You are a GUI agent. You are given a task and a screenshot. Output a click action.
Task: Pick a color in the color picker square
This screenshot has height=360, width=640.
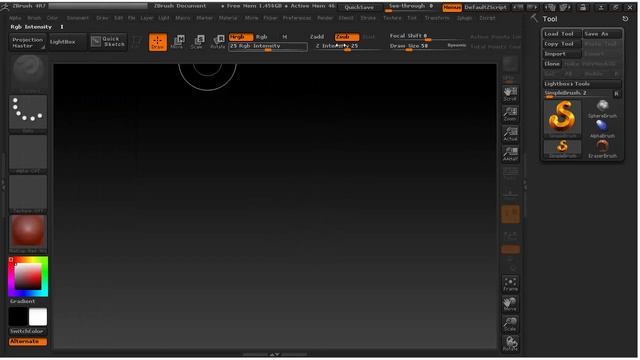click(28, 276)
